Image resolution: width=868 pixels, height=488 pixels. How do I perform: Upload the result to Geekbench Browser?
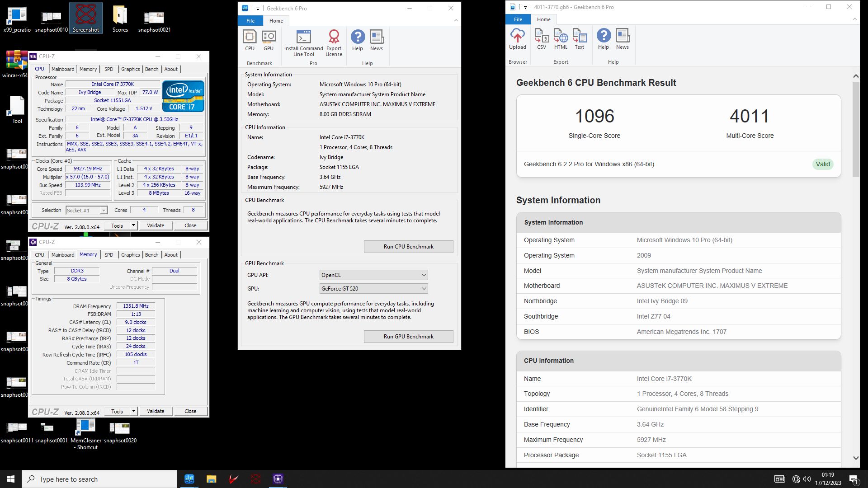pyautogui.click(x=518, y=39)
